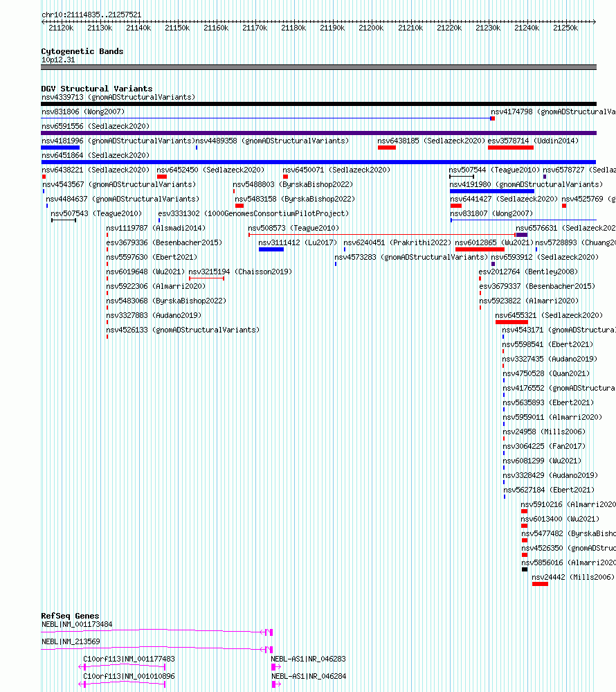The width and height of the screenshot is (616, 692).
Task: Click red bar under nsv6452450
Action: tap(162, 177)
